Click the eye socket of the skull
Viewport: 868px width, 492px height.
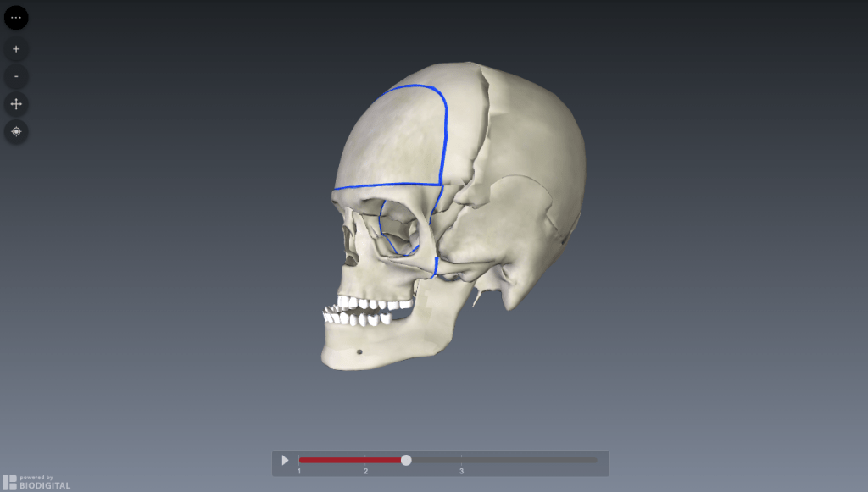point(398,229)
